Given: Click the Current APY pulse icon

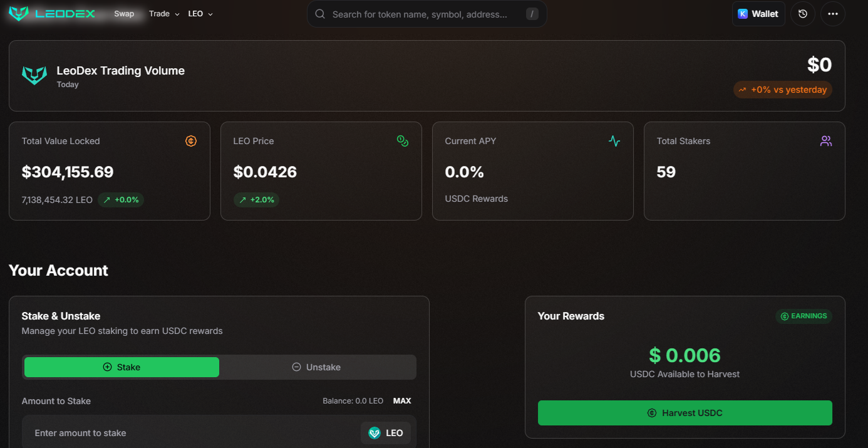Looking at the screenshot, I should click(614, 141).
